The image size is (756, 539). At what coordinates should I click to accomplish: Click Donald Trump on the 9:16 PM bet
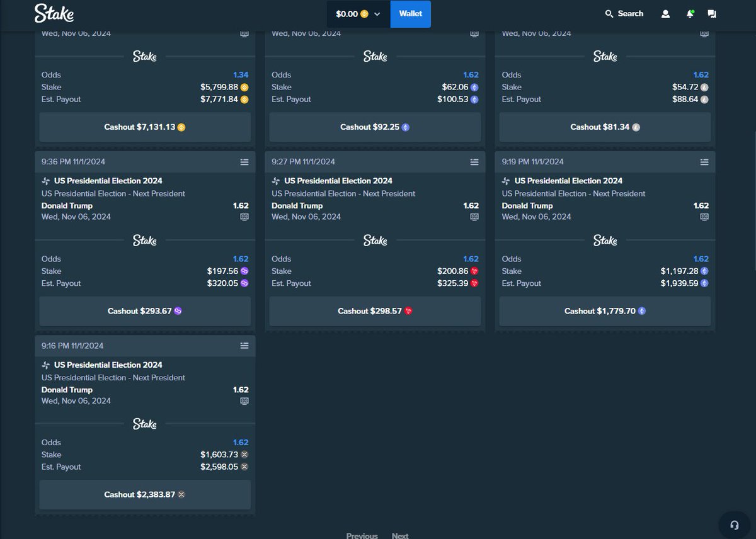click(x=67, y=390)
